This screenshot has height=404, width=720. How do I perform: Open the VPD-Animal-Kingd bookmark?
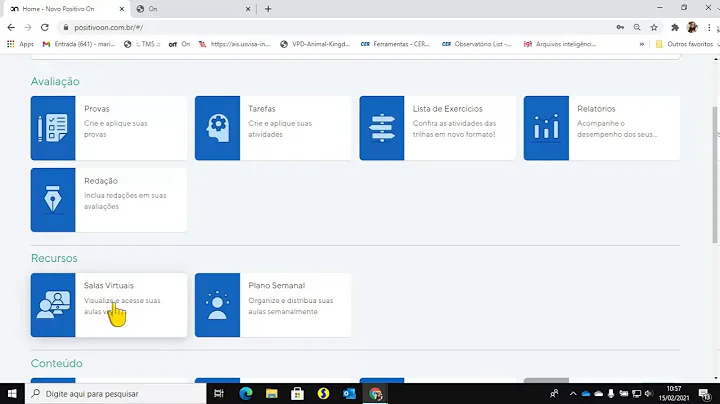[x=315, y=44]
